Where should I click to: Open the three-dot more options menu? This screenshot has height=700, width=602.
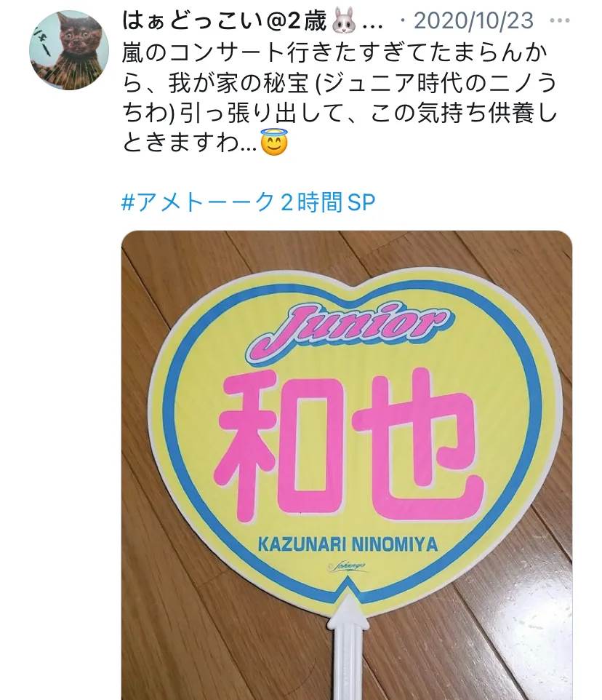pos(560,21)
